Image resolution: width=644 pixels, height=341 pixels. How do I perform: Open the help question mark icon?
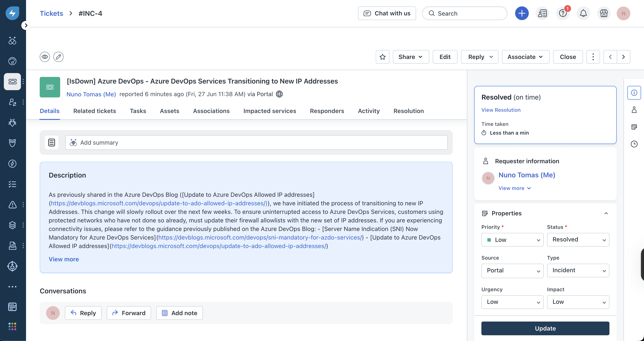pos(563,13)
